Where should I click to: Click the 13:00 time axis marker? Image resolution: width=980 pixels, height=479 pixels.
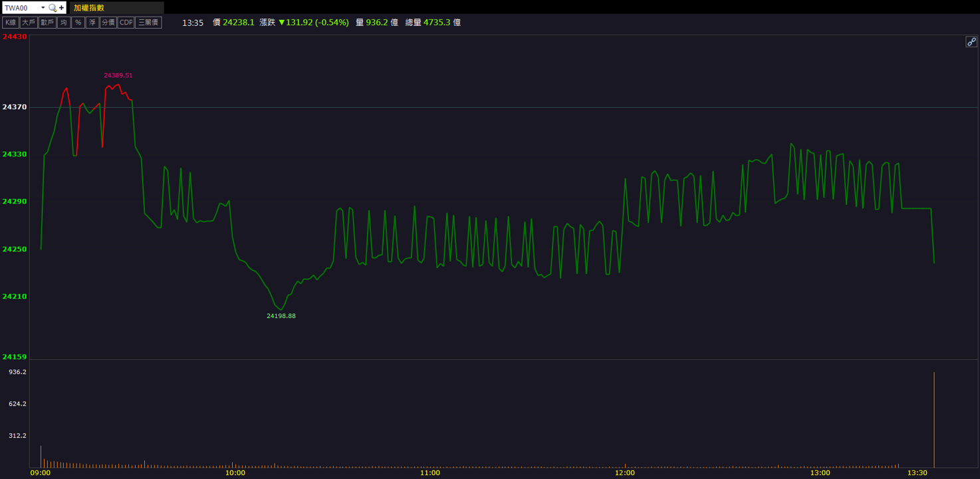coord(820,473)
